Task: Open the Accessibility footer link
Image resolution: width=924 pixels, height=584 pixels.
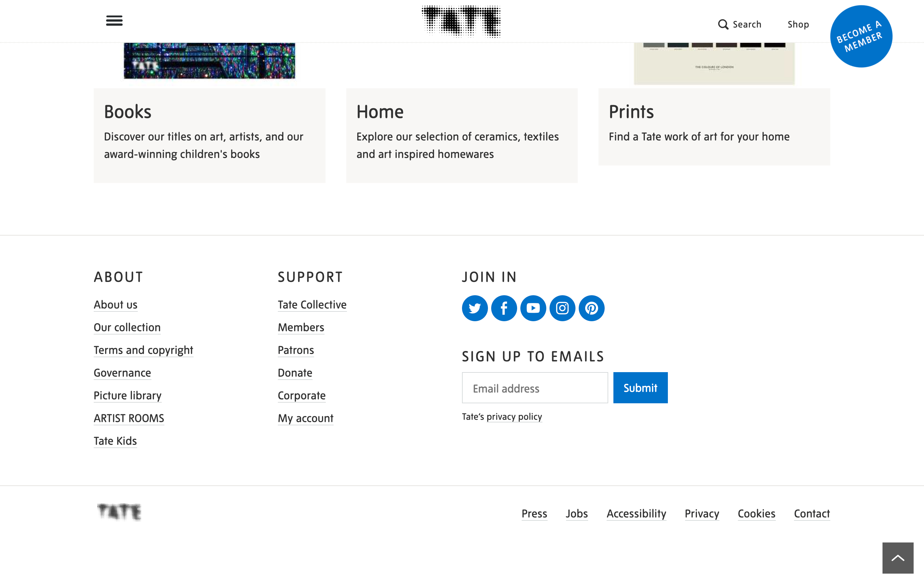Action: [636, 513]
